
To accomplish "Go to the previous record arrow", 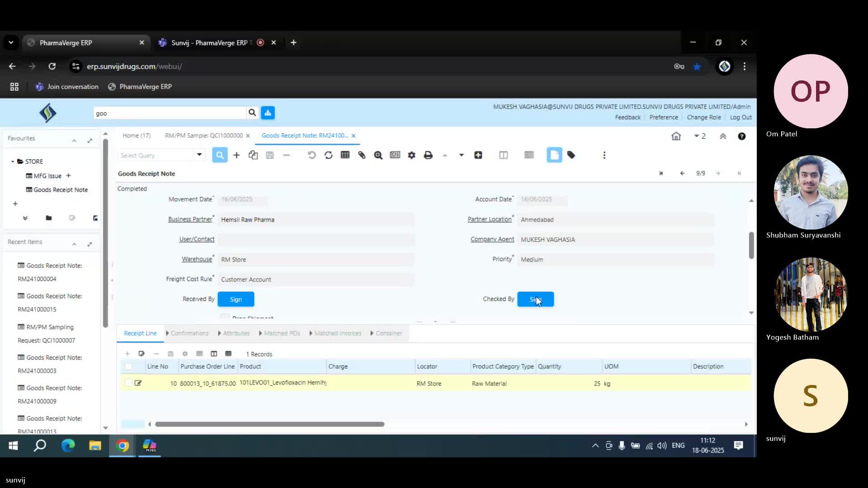I will (682, 173).
